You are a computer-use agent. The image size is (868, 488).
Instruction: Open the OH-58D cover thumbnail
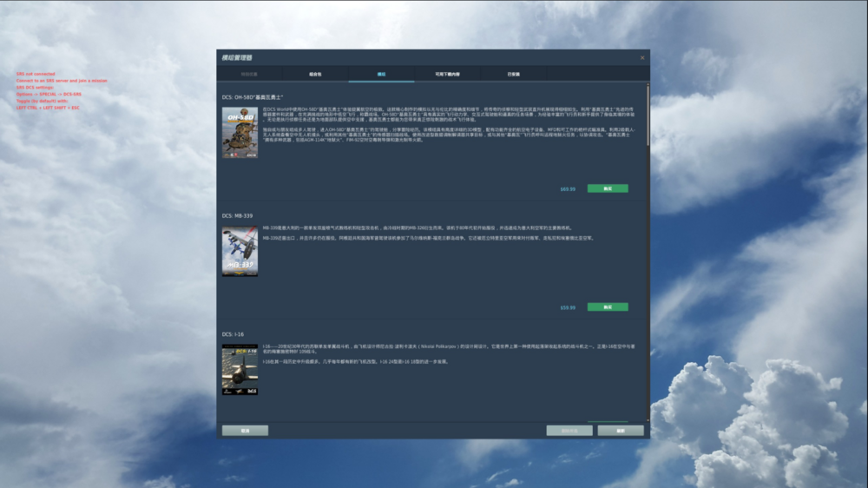click(x=240, y=133)
